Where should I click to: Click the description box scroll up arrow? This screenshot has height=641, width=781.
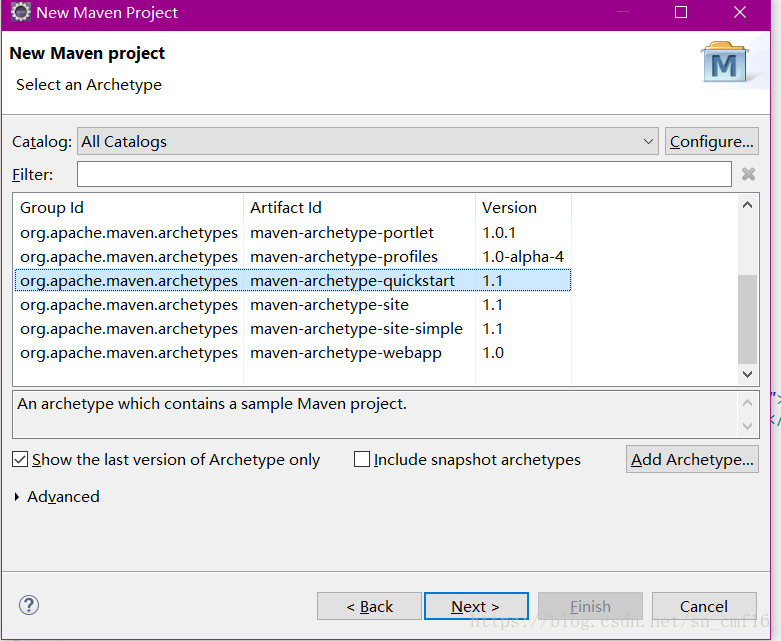[747, 402]
